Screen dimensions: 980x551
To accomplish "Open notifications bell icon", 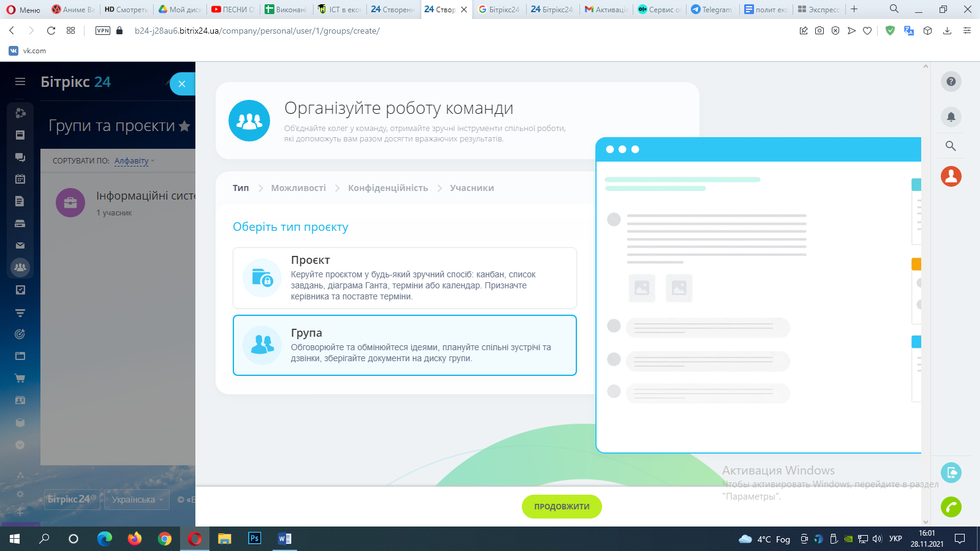I will [x=951, y=116].
